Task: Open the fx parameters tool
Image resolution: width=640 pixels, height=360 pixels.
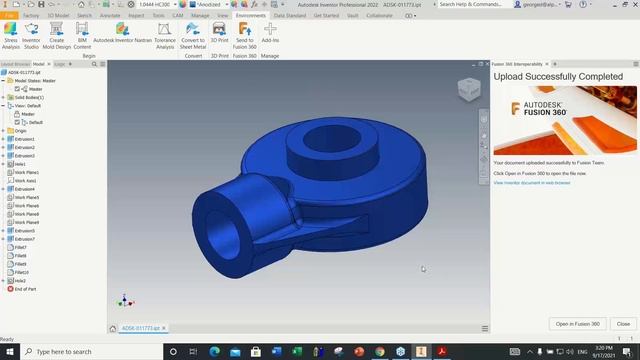Action: coord(254,4)
